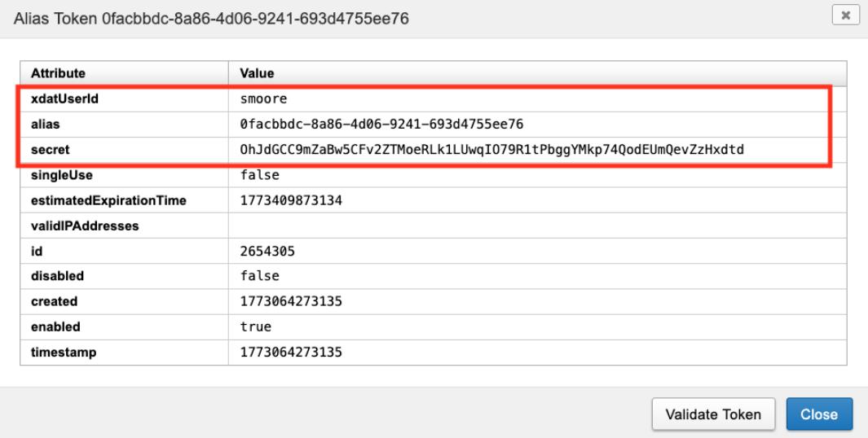Close the Alias Token dialog with X icon
This screenshot has width=868, height=438.
[845, 15]
